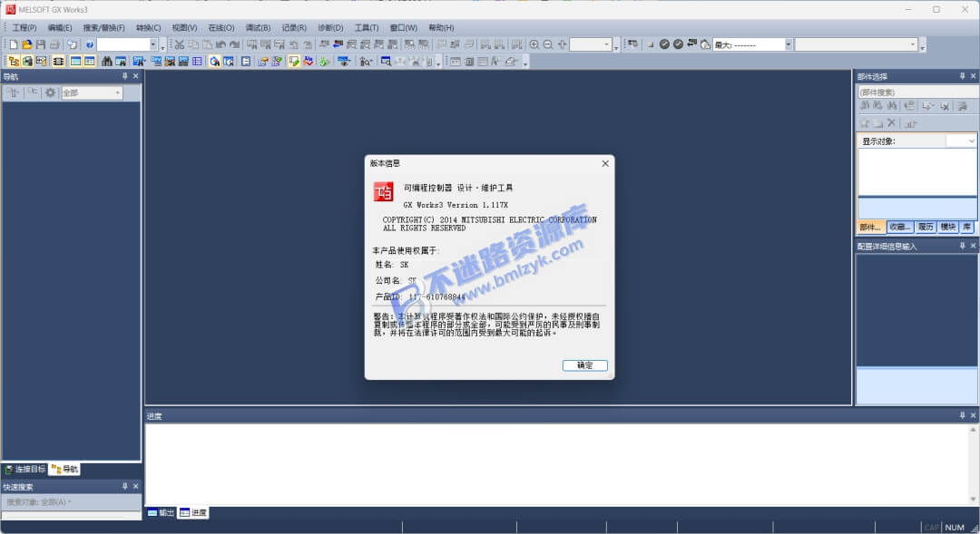The image size is (980, 534).
Task: Click the redo arrow icon in toolbar
Action: [x=234, y=44]
